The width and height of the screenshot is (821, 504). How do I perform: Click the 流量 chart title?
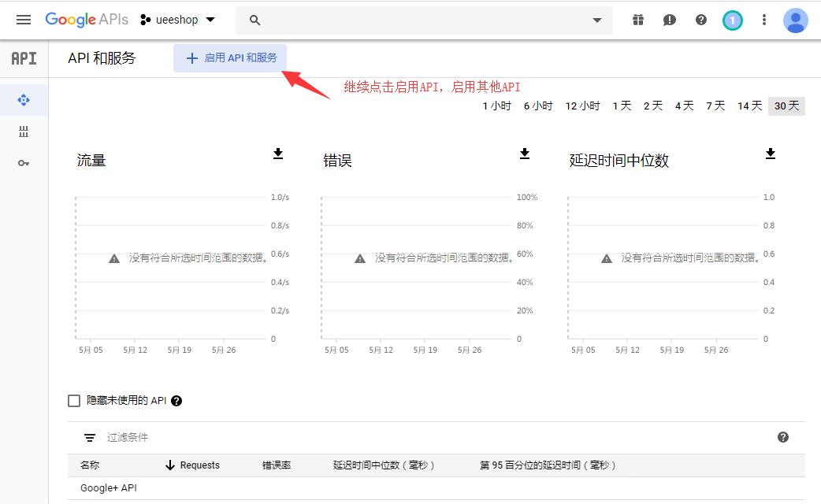pos(91,160)
